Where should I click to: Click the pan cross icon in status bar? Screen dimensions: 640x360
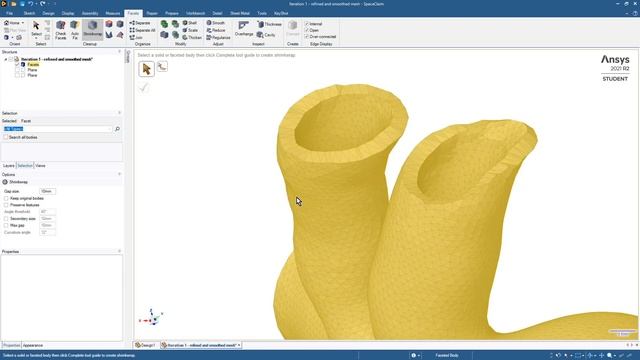601,356
